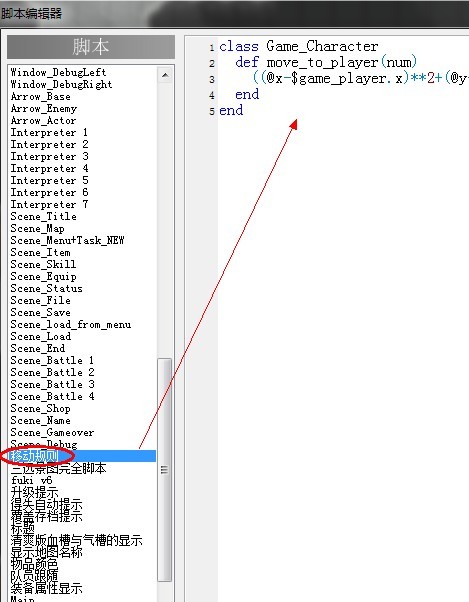Select Arrow_Enemy script entry
This screenshot has width=469, height=602.
click(x=44, y=108)
